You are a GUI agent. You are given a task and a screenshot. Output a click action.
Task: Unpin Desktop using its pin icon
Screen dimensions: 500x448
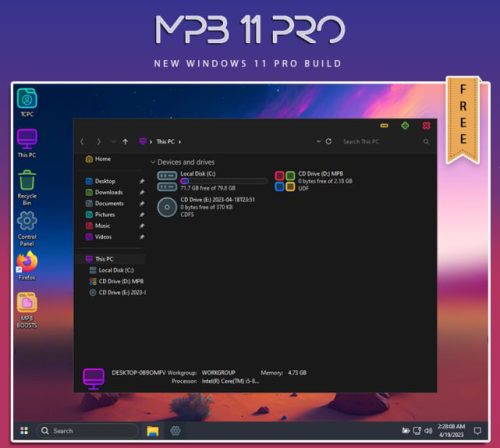(142, 181)
